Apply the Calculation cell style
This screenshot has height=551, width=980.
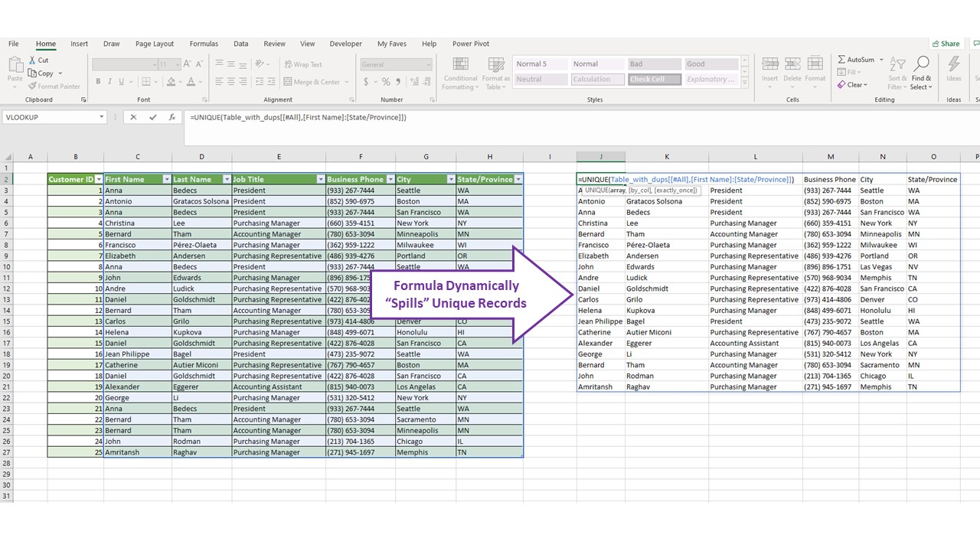tap(598, 79)
